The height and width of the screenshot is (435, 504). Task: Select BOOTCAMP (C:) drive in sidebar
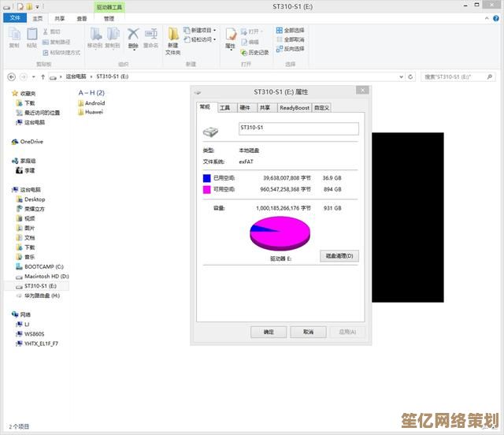(43, 266)
